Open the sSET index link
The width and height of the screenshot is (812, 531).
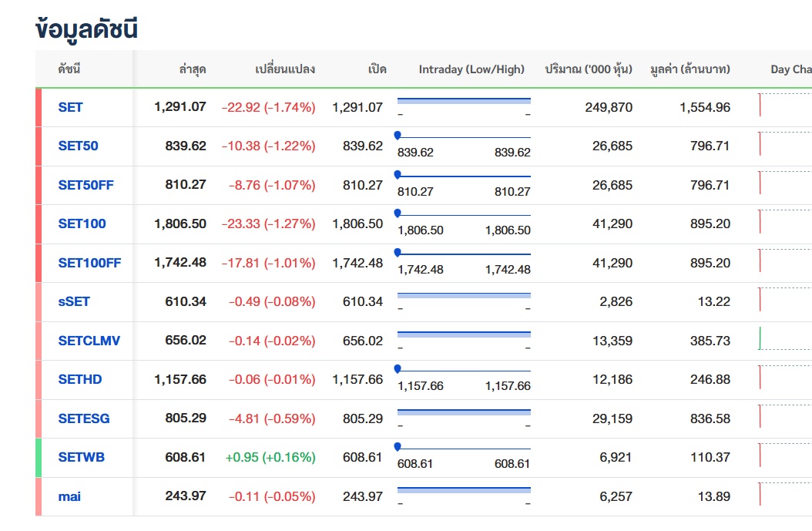[74, 301]
